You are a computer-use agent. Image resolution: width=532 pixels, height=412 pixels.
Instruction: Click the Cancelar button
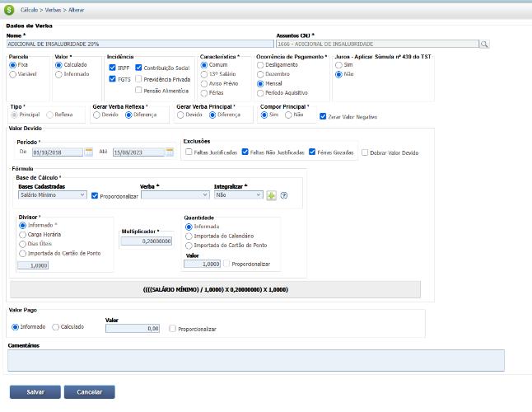[89, 392]
